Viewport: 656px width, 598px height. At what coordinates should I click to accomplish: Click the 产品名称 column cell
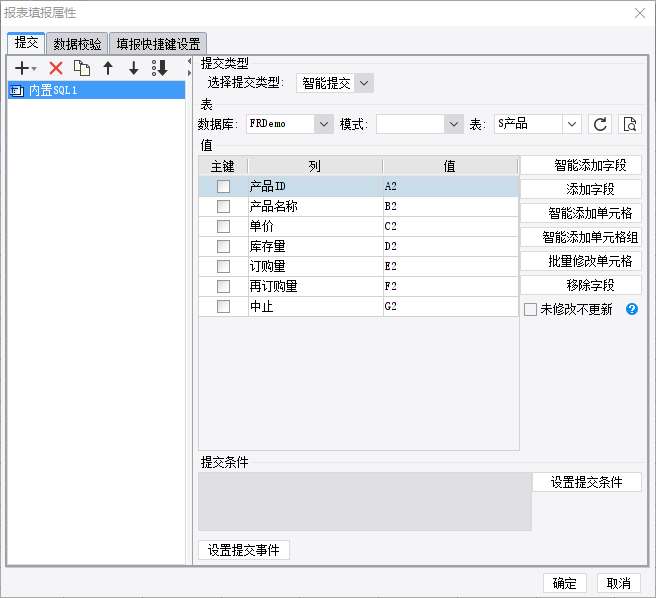(315, 206)
